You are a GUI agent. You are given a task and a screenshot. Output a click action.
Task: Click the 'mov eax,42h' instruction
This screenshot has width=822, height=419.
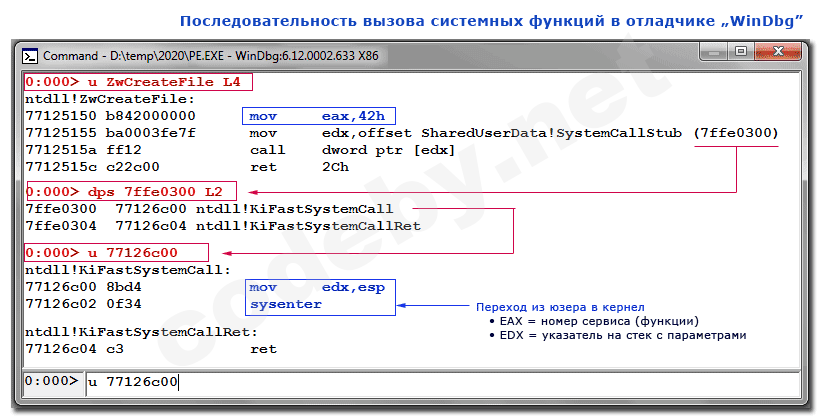coord(318,116)
